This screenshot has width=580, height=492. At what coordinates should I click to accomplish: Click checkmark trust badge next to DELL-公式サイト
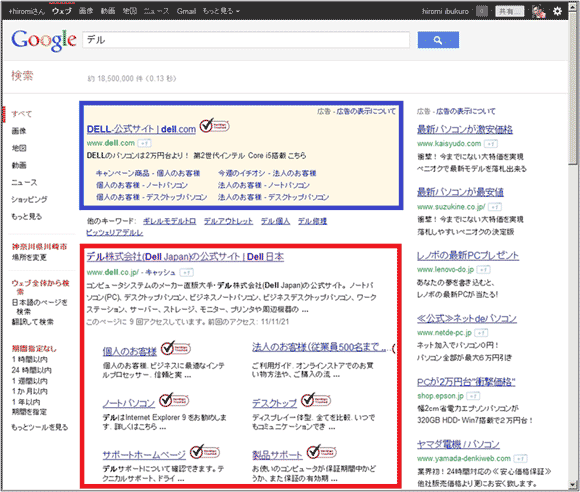click(x=215, y=126)
